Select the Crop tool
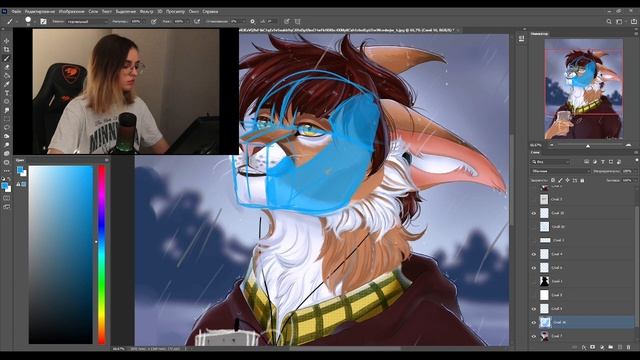Screen dimensions: 640x360 7,49
